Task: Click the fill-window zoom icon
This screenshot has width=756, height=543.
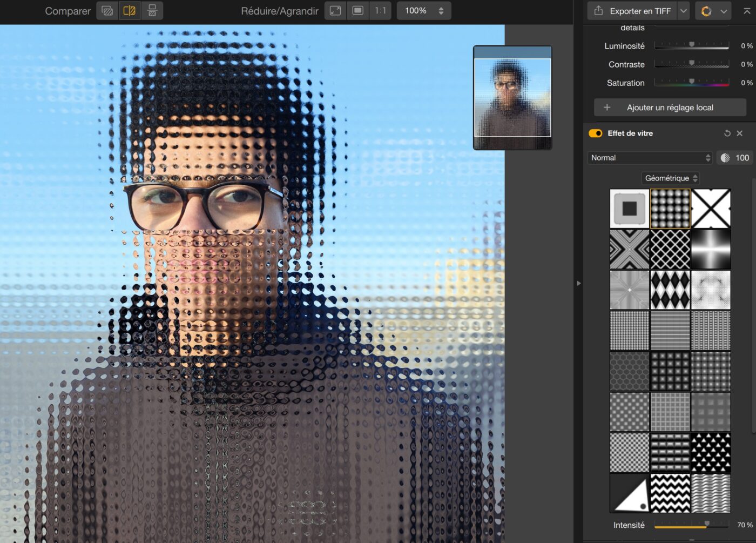Action: click(x=357, y=11)
